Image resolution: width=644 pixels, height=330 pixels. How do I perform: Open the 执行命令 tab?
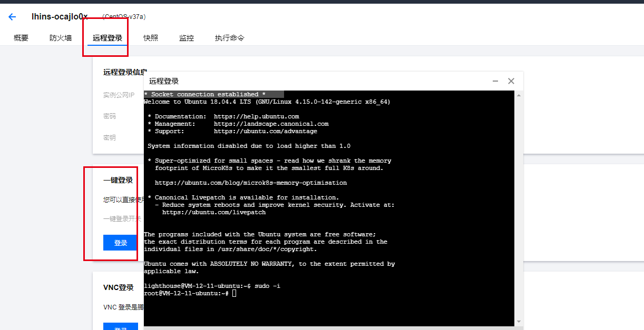pyautogui.click(x=229, y=38)
